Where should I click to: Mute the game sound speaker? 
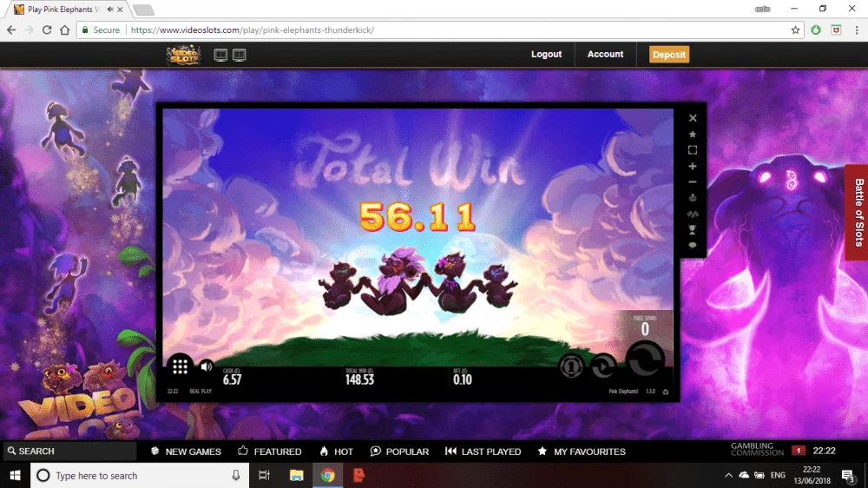coord(207,366)
